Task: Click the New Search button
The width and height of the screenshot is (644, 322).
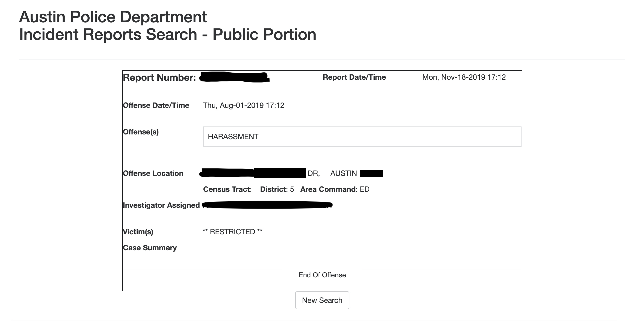Action: 322,300
